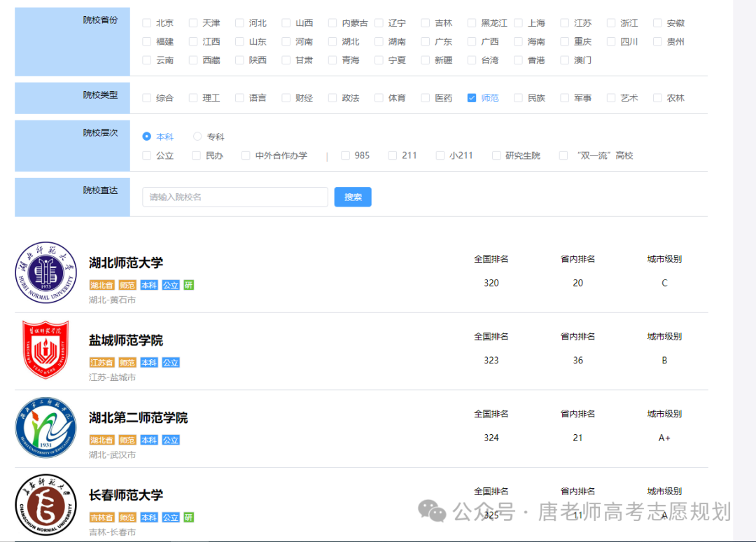Check the 浙江 province checkbox
The width and height of the screenshot is (756, 542).
pyautogui.click(x=611, y=22)
